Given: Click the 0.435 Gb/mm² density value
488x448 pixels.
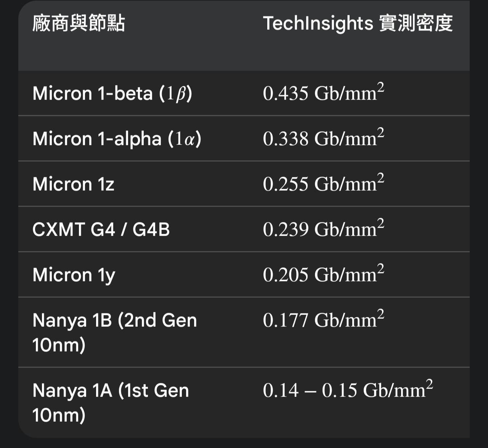Looking at the screenshot, I should [323, 93].
